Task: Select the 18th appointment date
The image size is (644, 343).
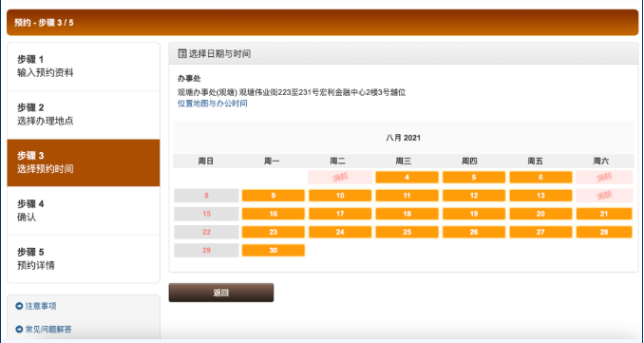Action: coord(407,214)
